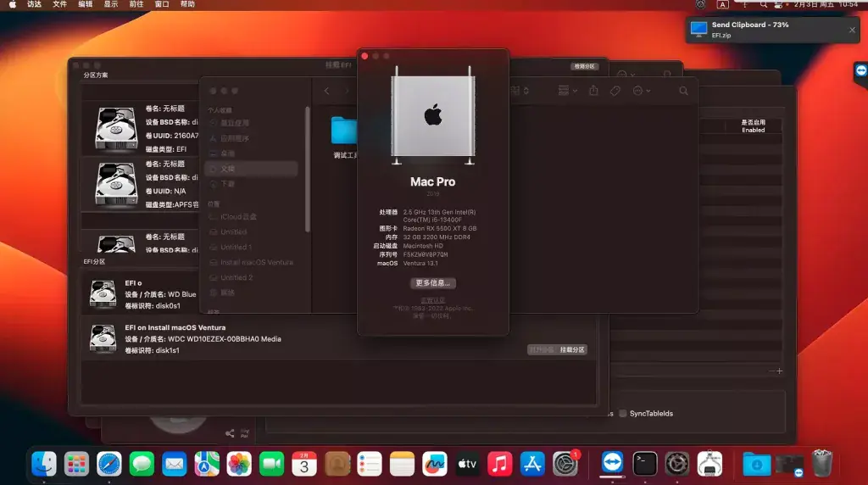Open the 显示 menu

pyautogui.click(x=111, y=4)
